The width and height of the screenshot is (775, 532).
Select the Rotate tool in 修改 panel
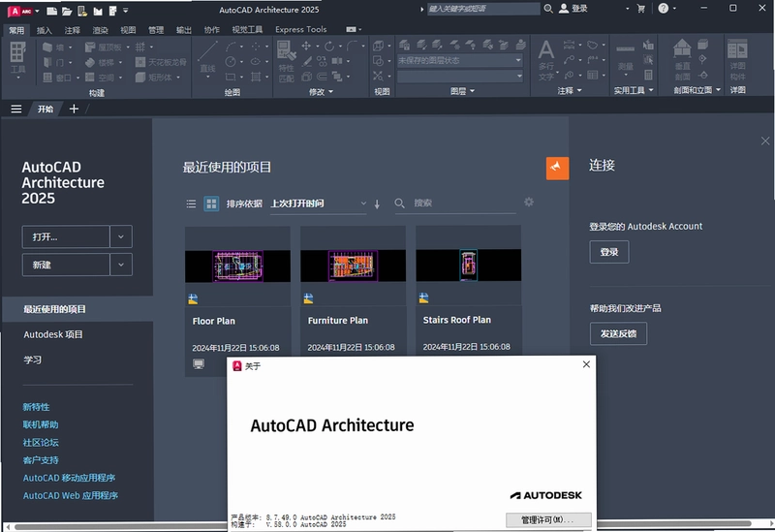tap(329, 47)
